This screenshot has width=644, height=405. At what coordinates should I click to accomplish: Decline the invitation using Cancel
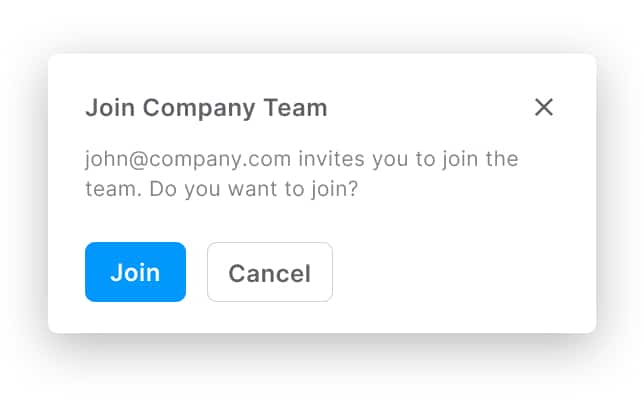269,272
